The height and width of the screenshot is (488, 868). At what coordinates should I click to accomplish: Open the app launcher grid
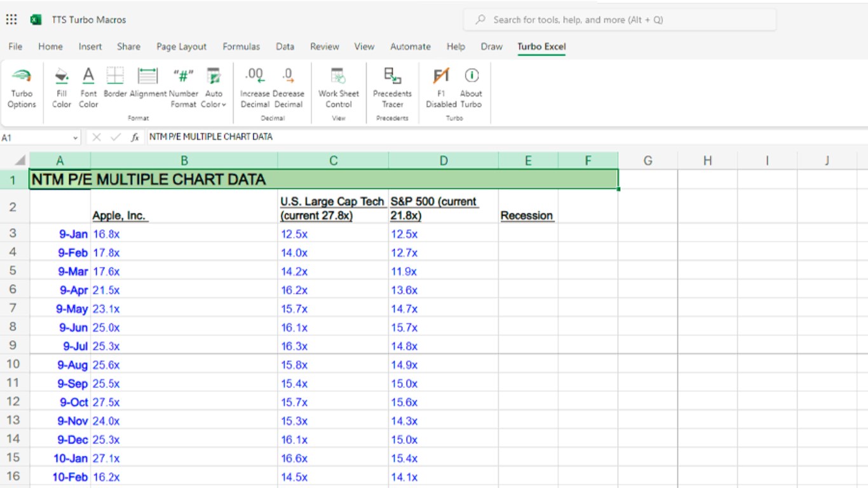point(11,20)
